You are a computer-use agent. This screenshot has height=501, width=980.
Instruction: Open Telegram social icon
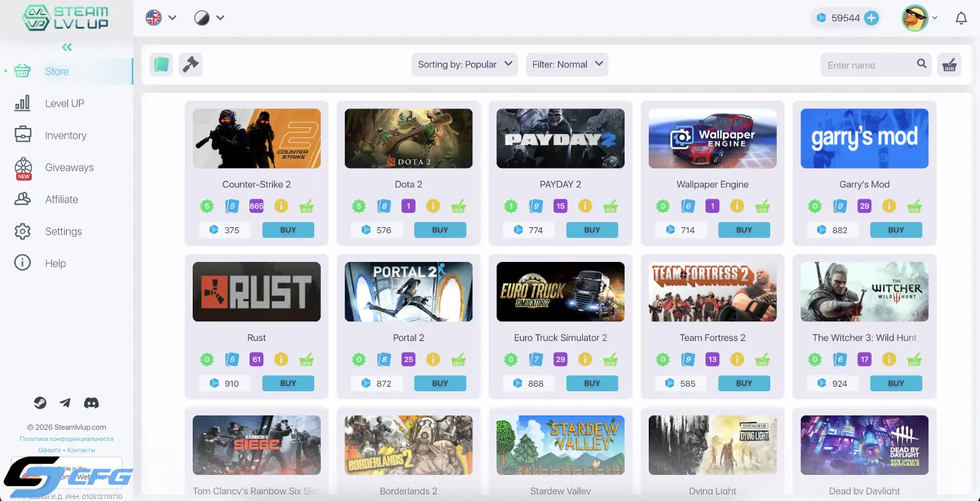(65, 403)
